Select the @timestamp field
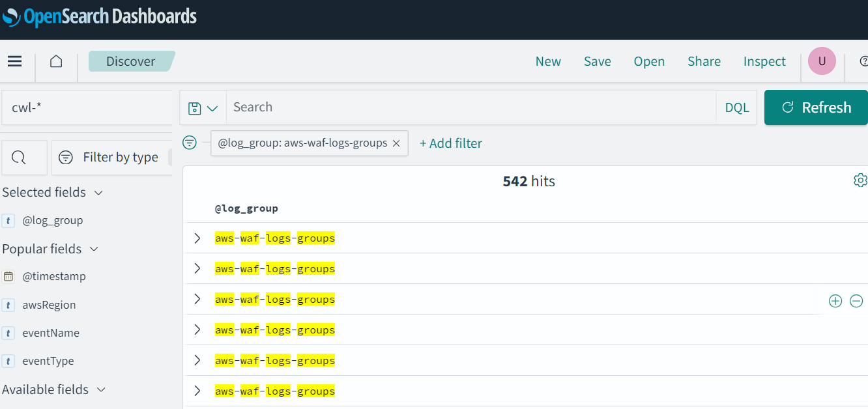This screenshot has height=409, width=868. [x=54, y=276]
